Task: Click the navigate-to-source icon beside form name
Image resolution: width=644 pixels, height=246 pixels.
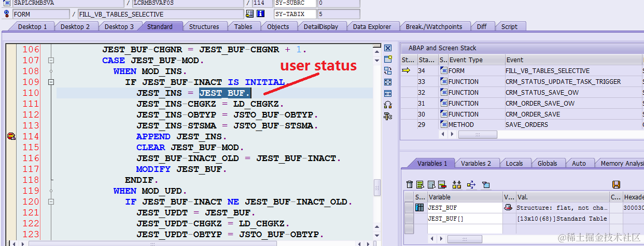Action: pyautogui.click(x=250, y=14)
